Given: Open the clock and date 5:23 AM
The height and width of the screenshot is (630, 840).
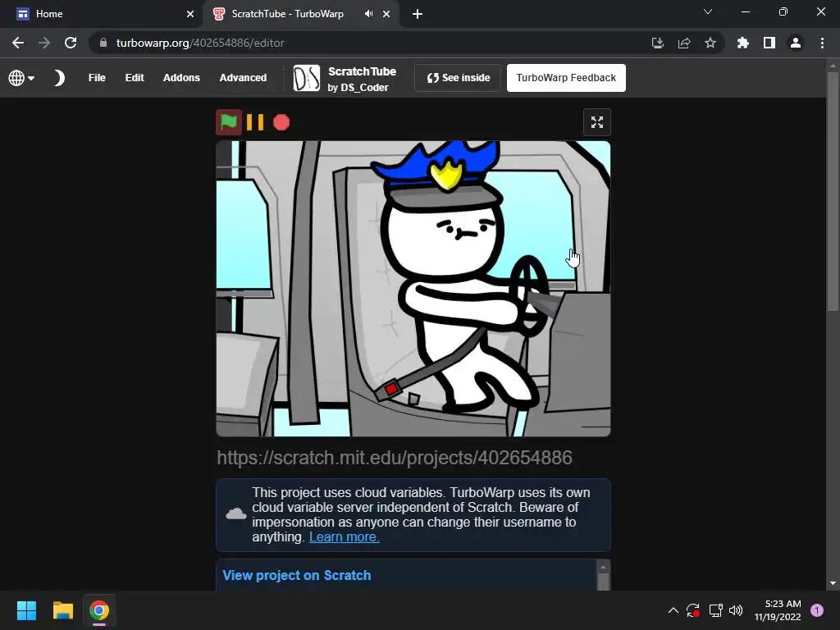Looking at the screenshot, I should [x=778, y=610].
